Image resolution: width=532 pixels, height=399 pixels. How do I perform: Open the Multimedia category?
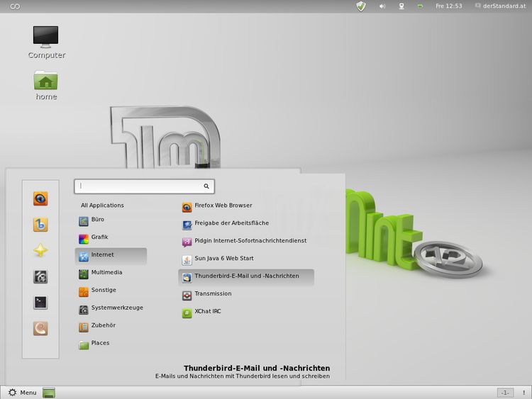106,272
